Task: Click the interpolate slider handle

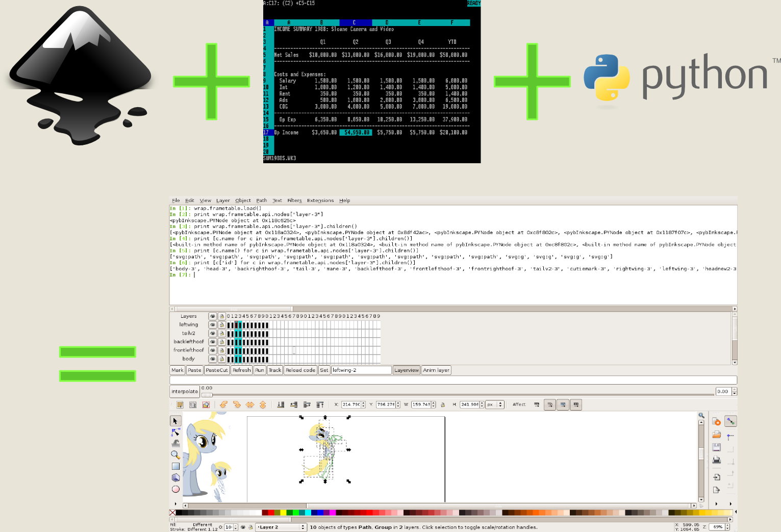Action: click(207, 395)
